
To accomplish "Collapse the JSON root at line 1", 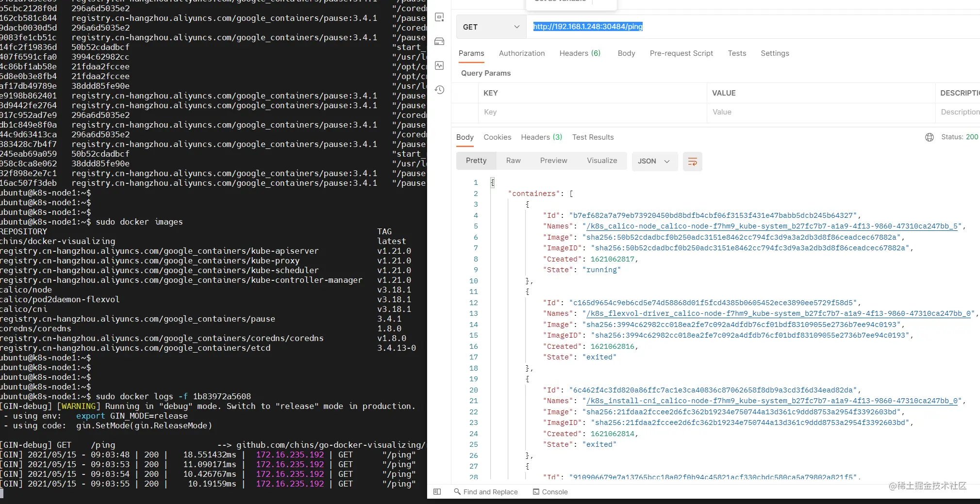I will [492, 183].
